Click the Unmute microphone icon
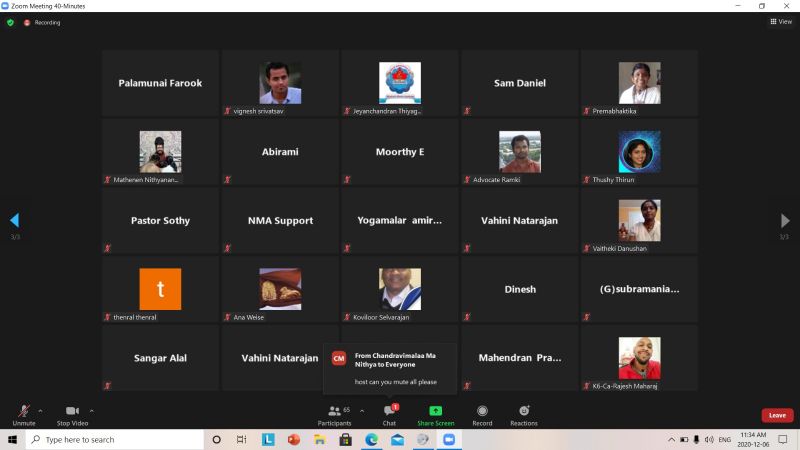Screen dimensions: 800x450 (x=23, y=412)
